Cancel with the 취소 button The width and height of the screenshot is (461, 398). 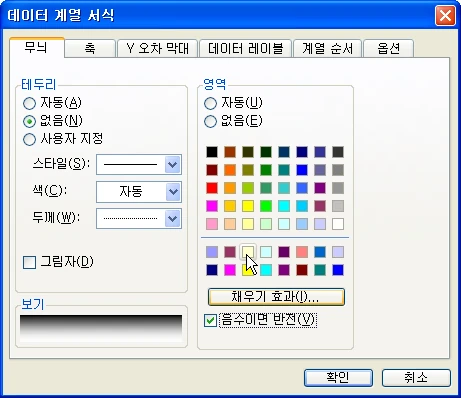[416, 378]
